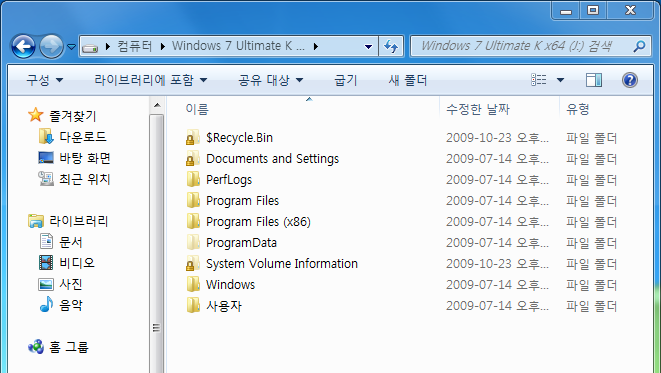Click the navigation pane scrollbar thumb

click(x=157, y=244)
